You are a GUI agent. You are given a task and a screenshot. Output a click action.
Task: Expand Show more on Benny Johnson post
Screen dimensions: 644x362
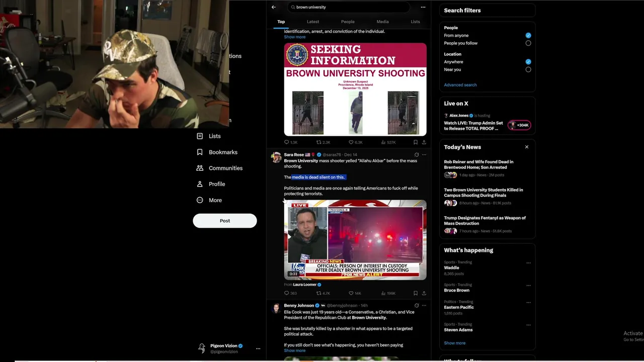294,350
